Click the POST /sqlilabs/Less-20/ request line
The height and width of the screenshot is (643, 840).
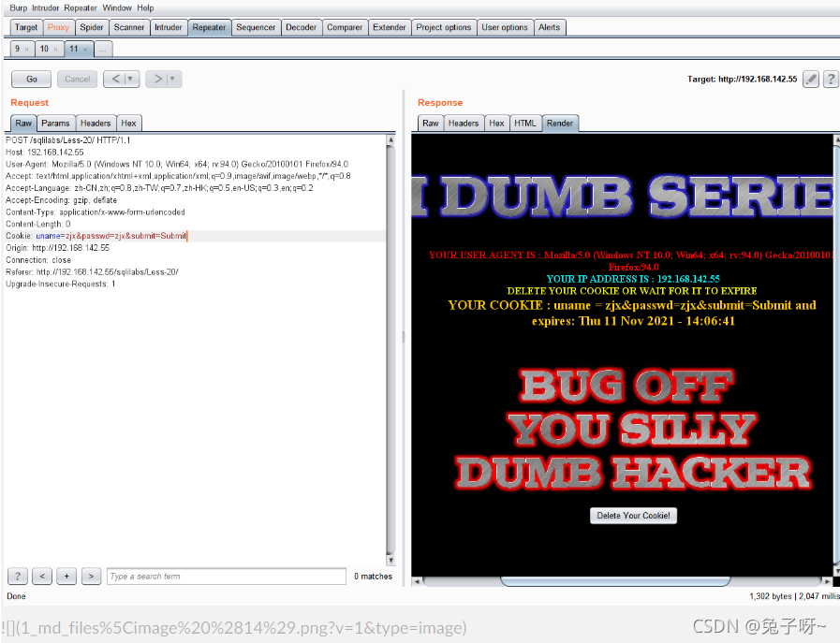[68, 140]
